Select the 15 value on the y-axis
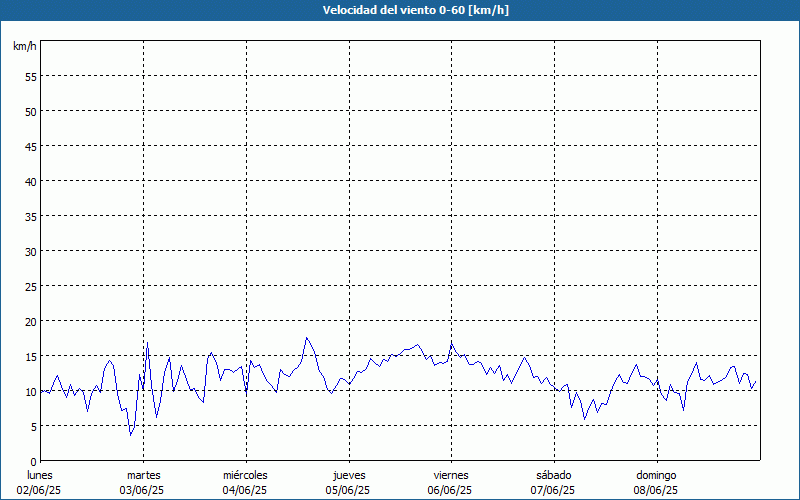Image resolution: width=800 pixels, height=500 pixels. point(31,357)
